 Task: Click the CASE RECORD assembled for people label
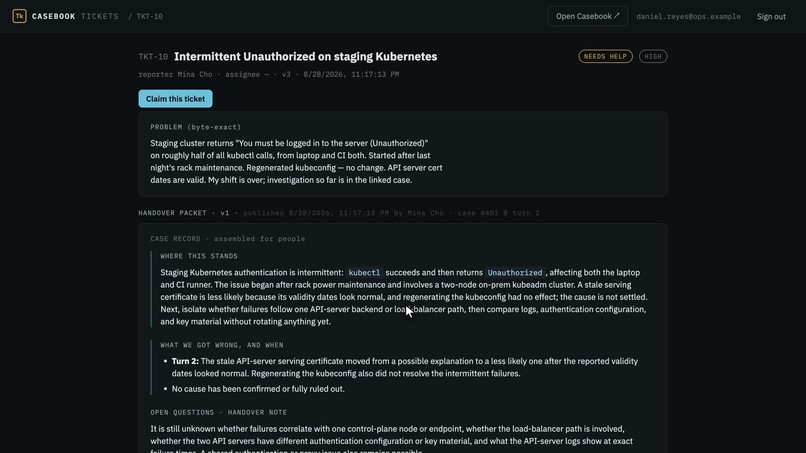tap(228, 239)
